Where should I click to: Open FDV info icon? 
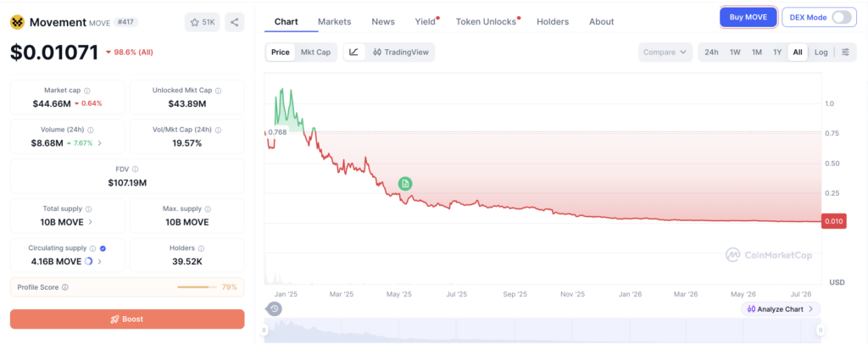[x=135, y=169]
